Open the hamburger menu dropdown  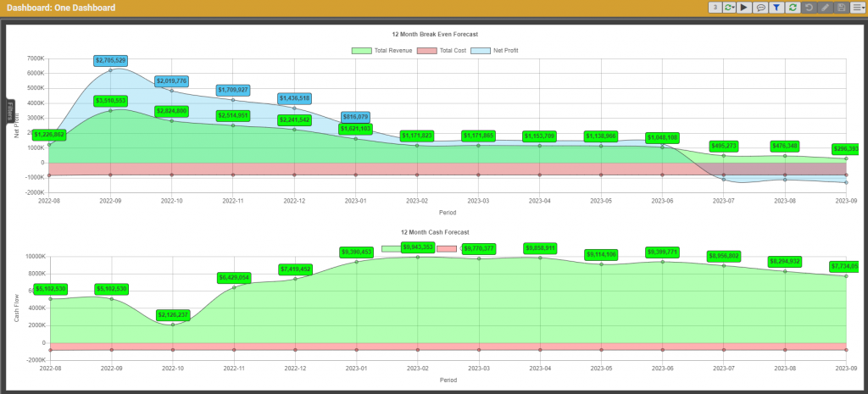point(856,8)
